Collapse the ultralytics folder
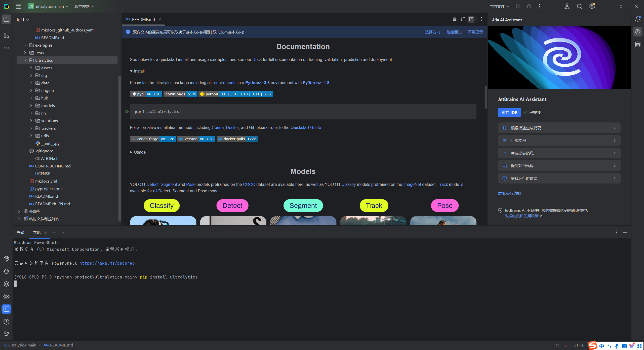The height and width of the screenshot is (350, 644). pos(25,60)
